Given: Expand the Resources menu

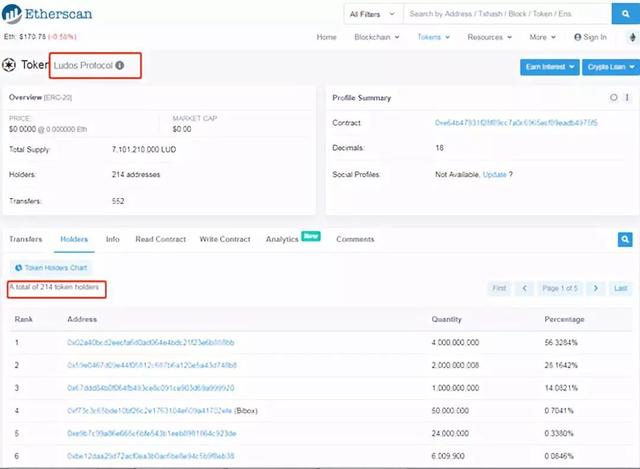Looking at the screenshot, I should coord(489,37).
